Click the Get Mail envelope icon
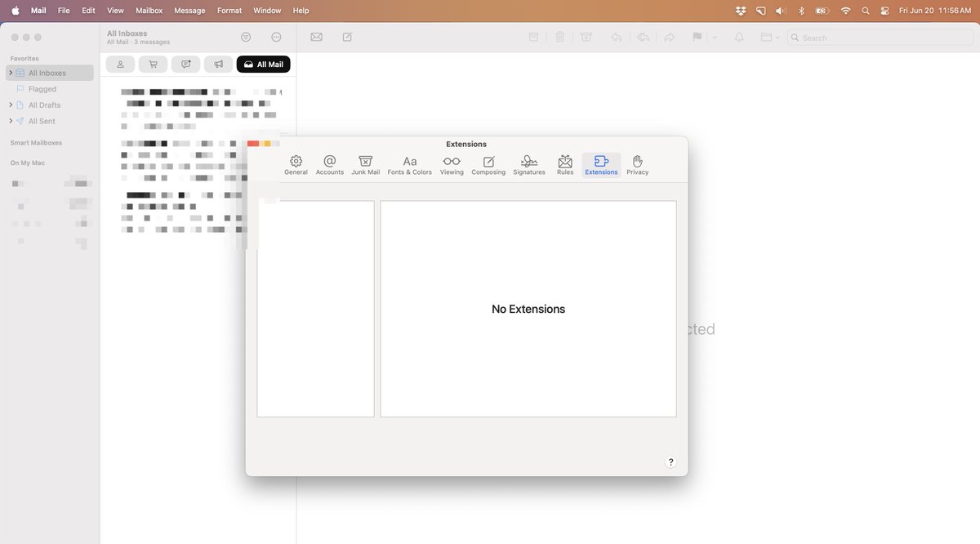Screen dimensions: 980x544 tap(316, 38)
